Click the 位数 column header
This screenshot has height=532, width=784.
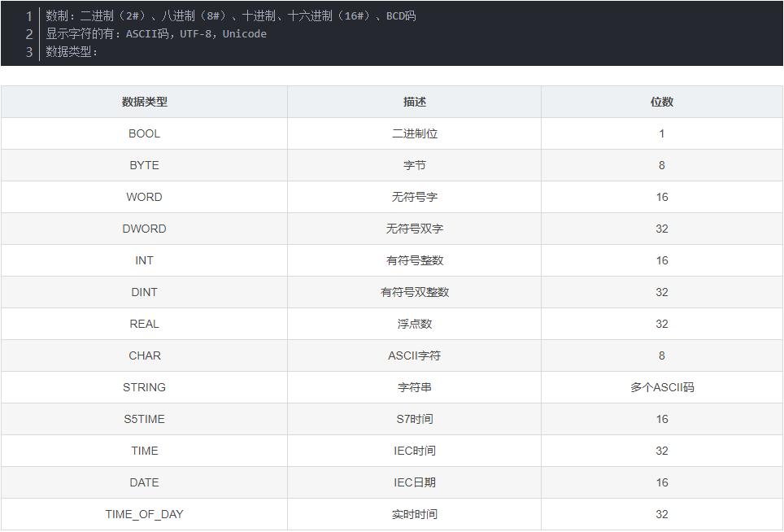[661, 102]
